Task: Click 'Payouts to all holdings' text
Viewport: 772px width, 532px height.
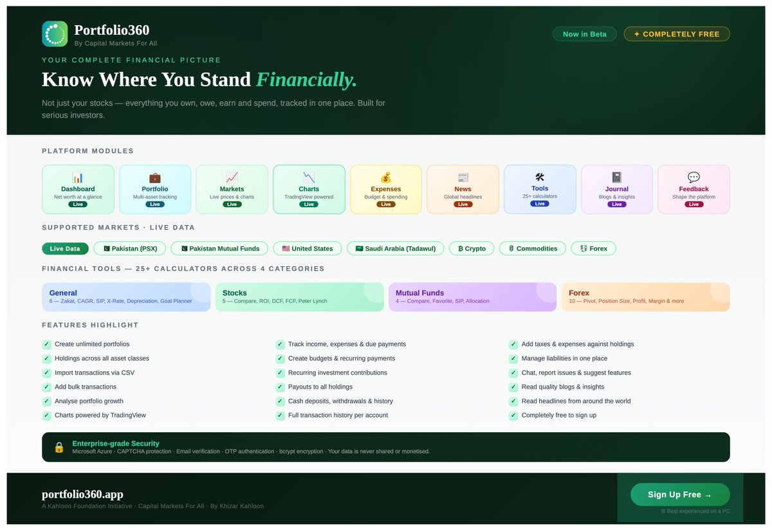Action: 320,387
